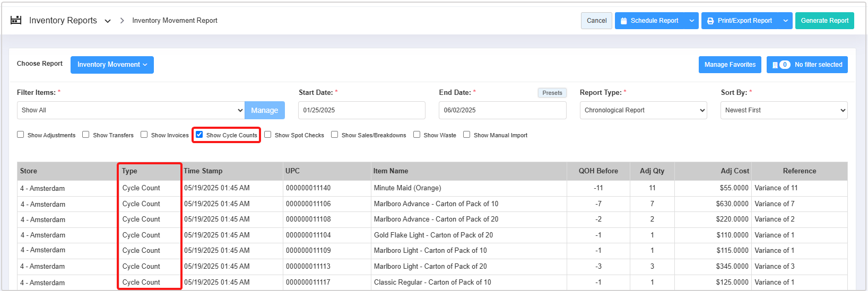Open the Inventory Movement report chooser
Viewport: 868px width, 291px height.
point(112,65)
